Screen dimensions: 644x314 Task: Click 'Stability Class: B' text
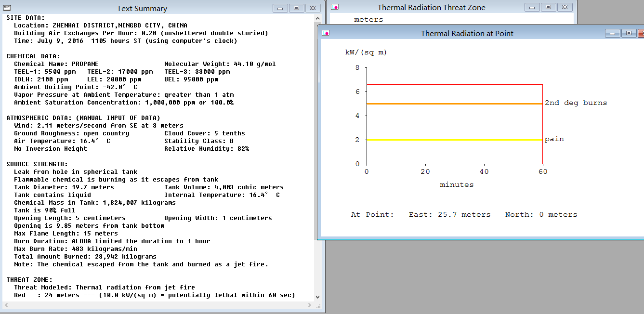(199, 141)
